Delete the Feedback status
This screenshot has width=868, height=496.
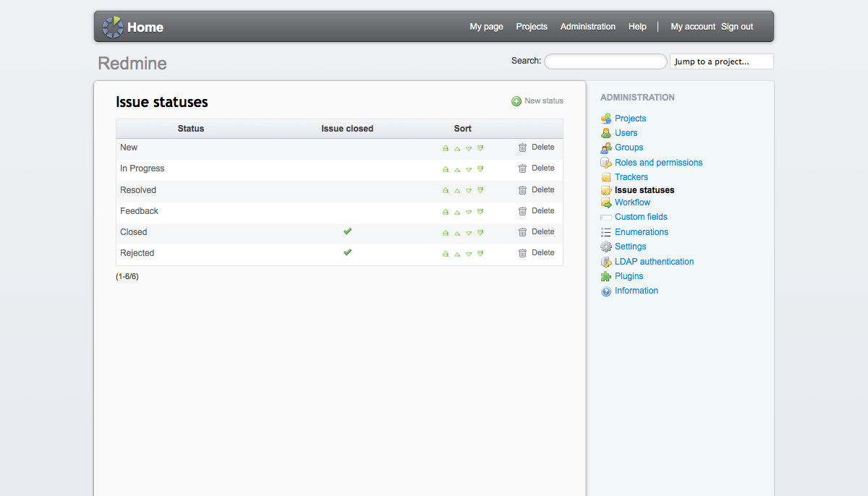click(x=537, y=211)
